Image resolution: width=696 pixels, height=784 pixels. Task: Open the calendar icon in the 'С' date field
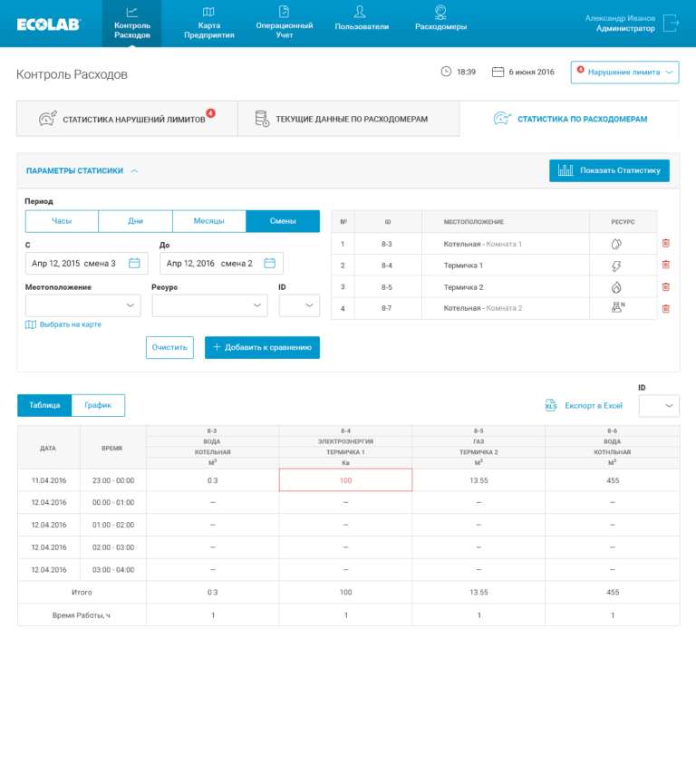coord(134,263)
